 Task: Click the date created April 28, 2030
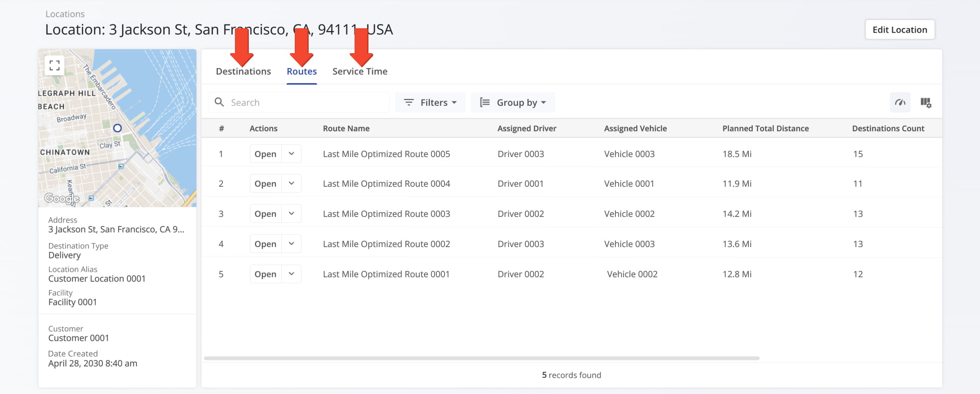pyautogui.click(x=93, y=363)
